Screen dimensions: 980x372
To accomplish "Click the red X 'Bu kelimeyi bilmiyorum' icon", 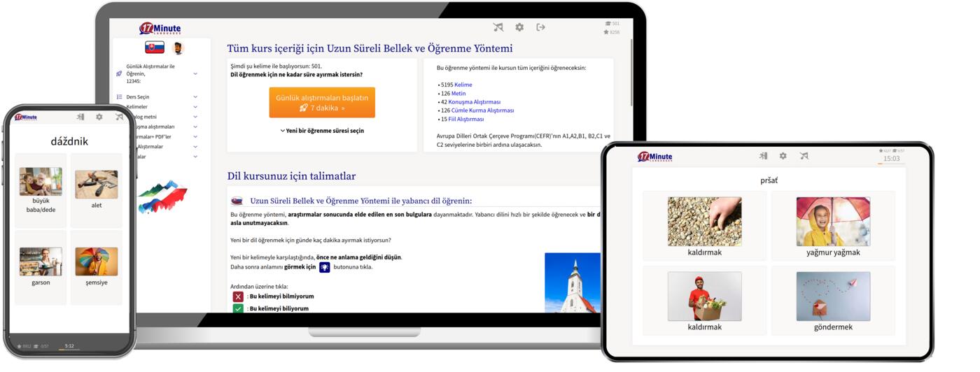I will [238, 296].
